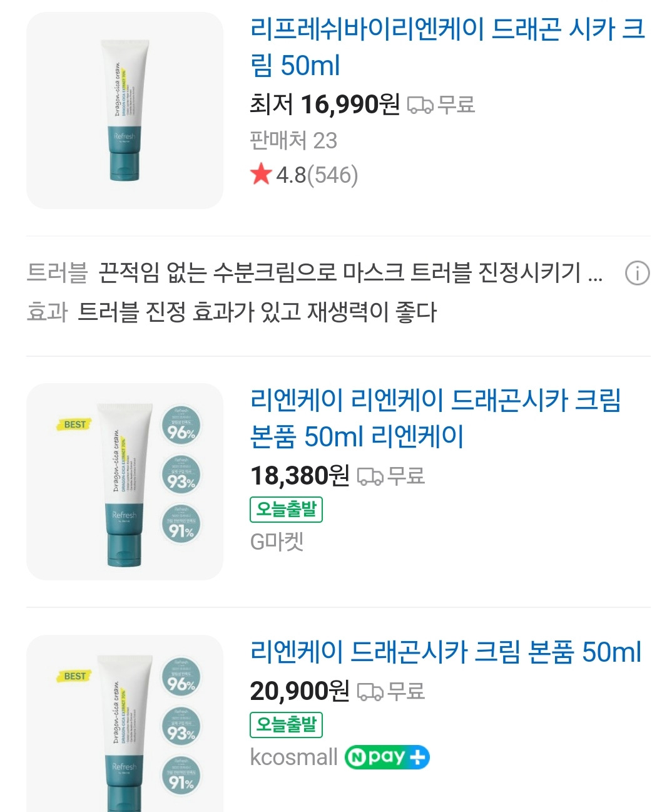672x812 pixels.
Task: Tap the 판매처 23 sellers count
Action: point(293,140)
